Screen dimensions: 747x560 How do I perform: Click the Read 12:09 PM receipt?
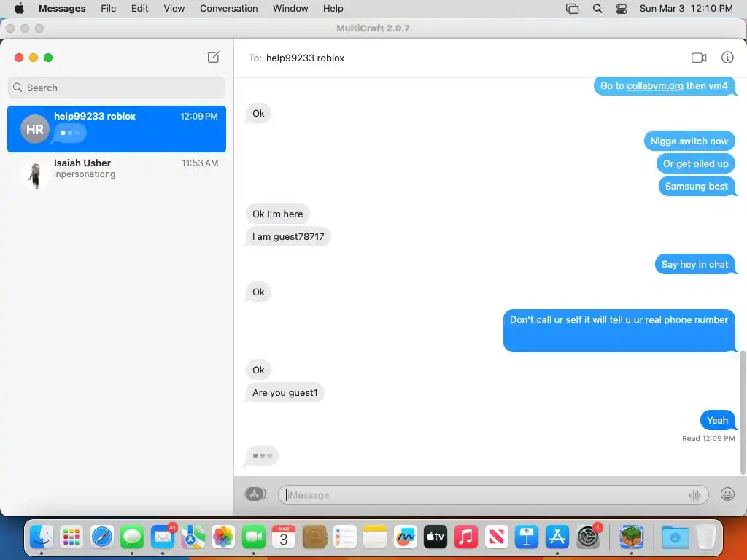pyautogui.click(x=708, y=438)
